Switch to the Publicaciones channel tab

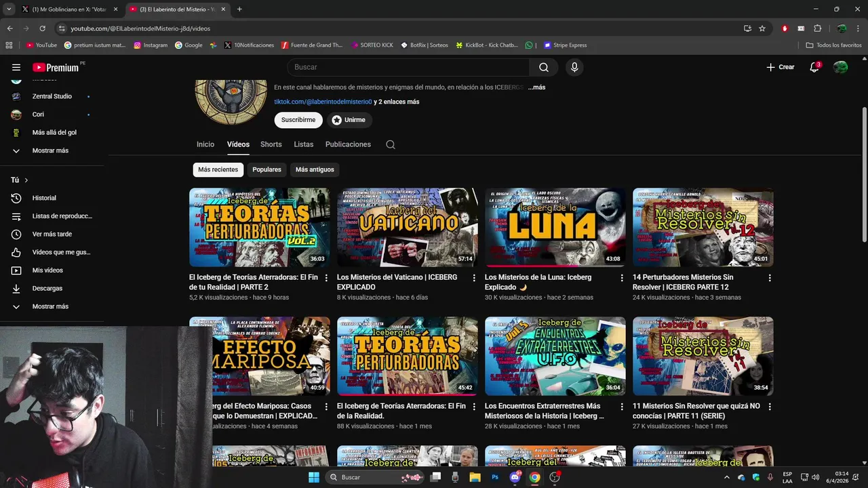point(348,144)
